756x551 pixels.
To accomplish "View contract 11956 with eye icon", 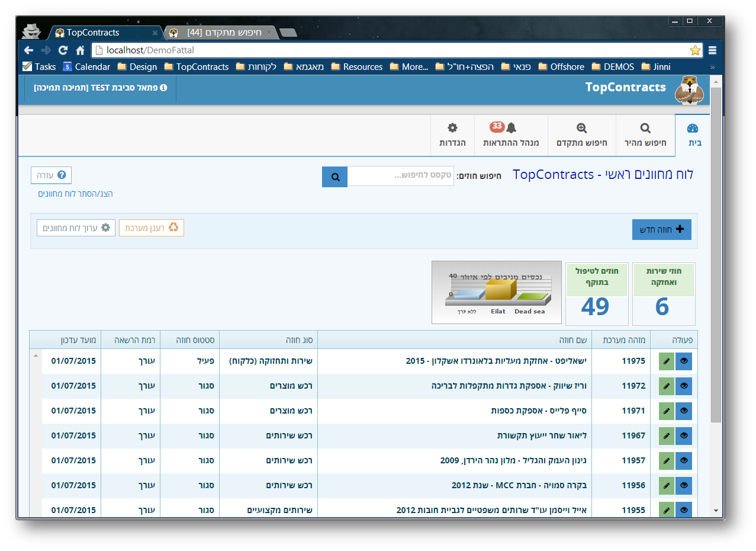I will tap(684, 485).
